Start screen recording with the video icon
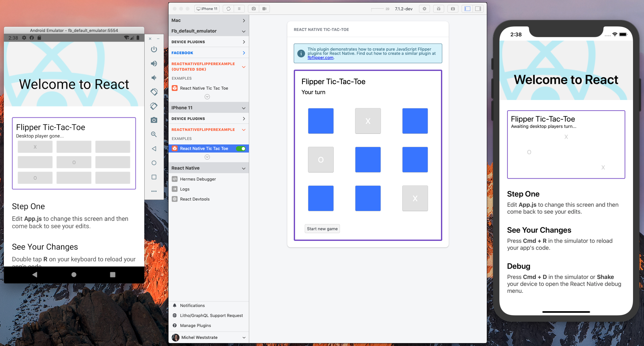The width and height of the screenshot is (644, 346). point(264,9)
